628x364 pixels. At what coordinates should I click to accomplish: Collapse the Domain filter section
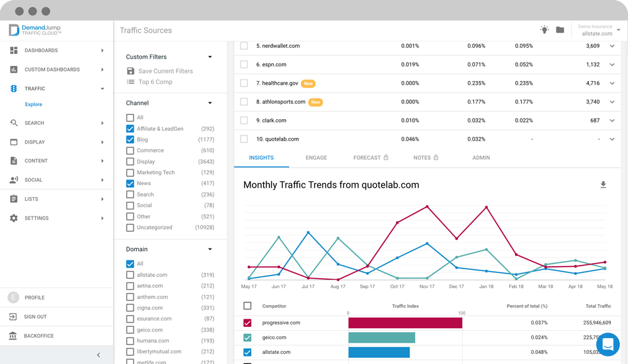point(210,249)
